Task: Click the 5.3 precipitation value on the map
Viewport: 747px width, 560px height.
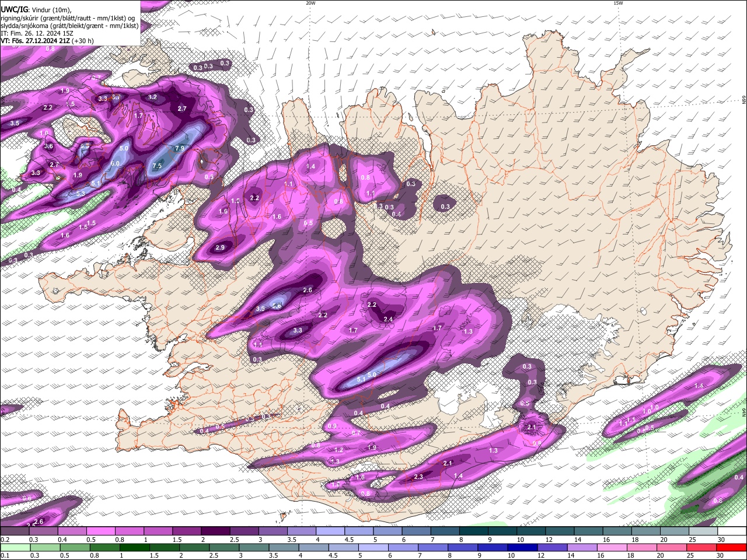Action: (x=81, y=194)
